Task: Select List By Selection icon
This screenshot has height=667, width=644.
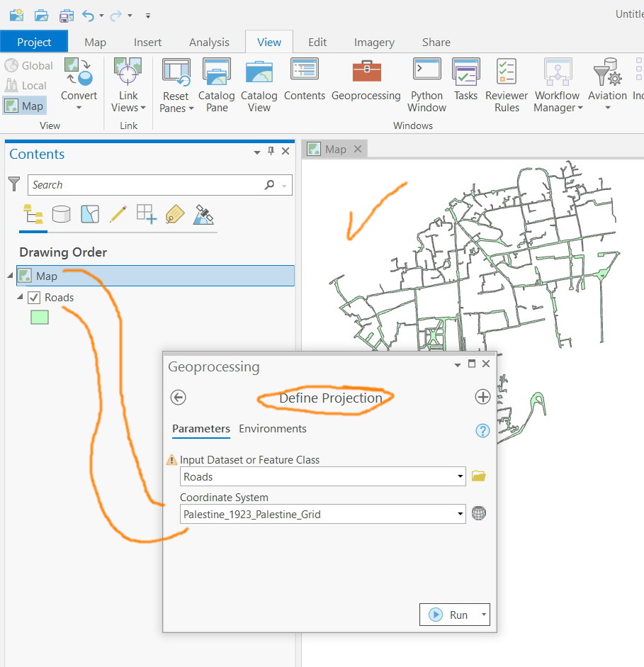Action: [x=90, y=214]
